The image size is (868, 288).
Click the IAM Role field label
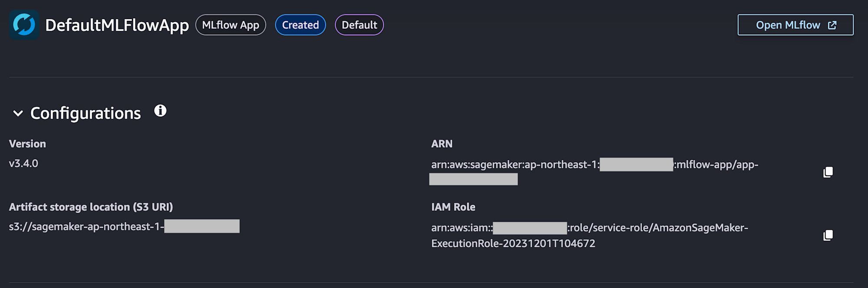tap(453, 207)
